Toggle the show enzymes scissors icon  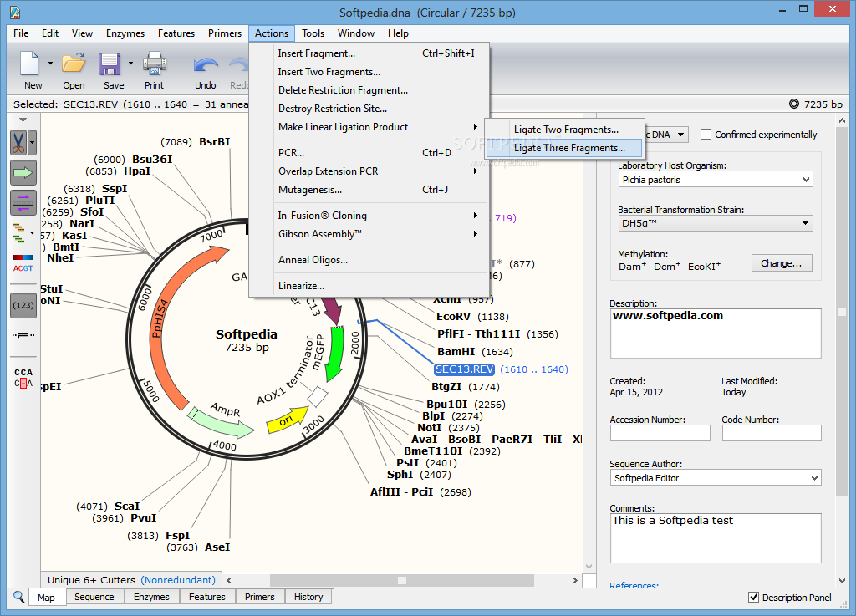pos(19,143)
